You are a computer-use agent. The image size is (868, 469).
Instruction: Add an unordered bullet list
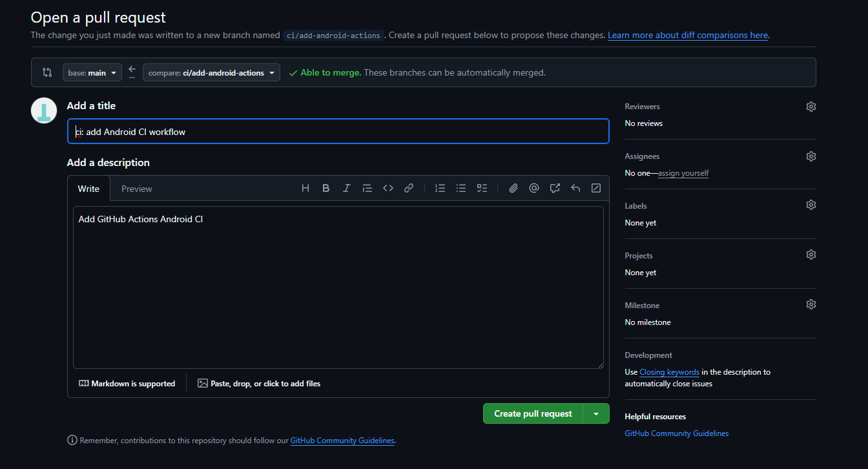[x=461, y=188]
